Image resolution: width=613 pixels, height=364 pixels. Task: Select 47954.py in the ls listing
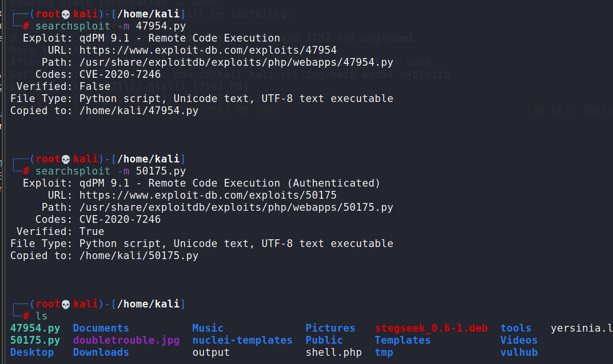click(x=35, y=328)
